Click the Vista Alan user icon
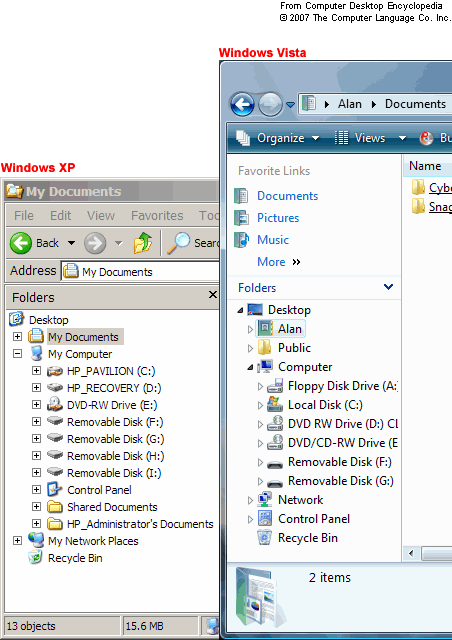 click(x=265, y=329)
